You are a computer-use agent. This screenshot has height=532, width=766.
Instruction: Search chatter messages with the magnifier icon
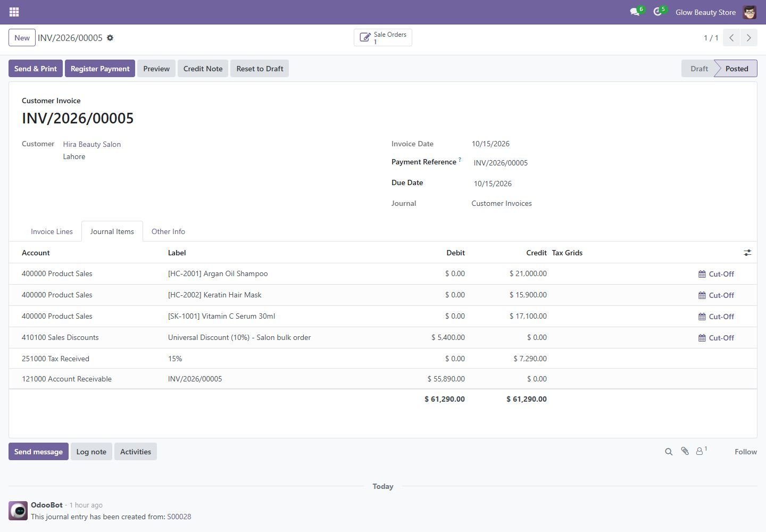[669, 452]
